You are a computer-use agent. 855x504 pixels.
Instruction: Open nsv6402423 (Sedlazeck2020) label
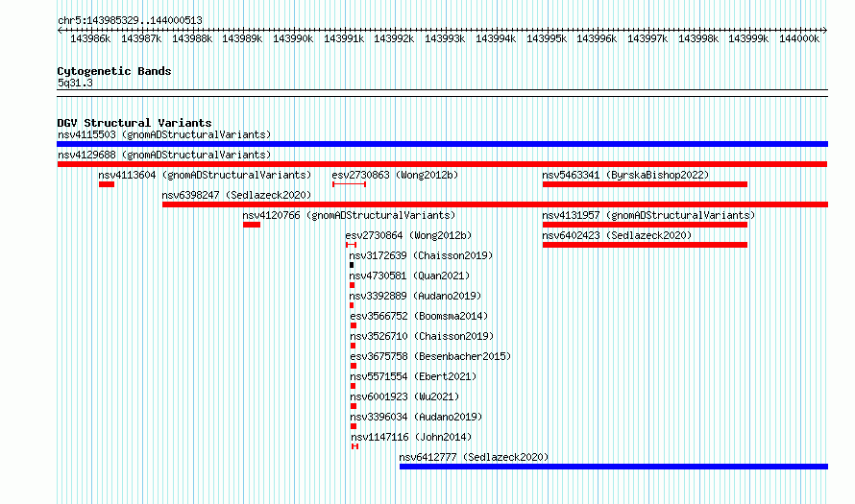(617, 235)
